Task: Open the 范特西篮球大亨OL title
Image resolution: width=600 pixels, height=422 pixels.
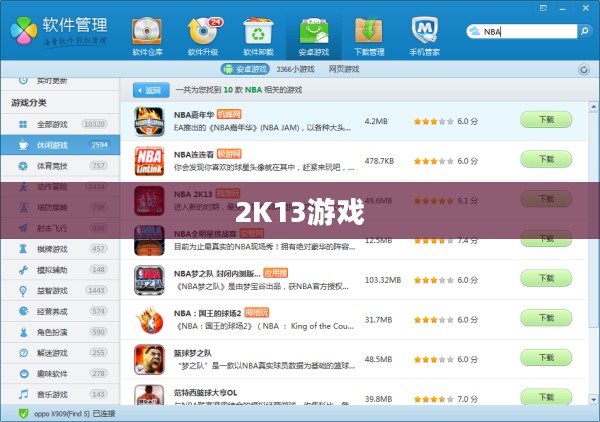Action: [205, 393]
